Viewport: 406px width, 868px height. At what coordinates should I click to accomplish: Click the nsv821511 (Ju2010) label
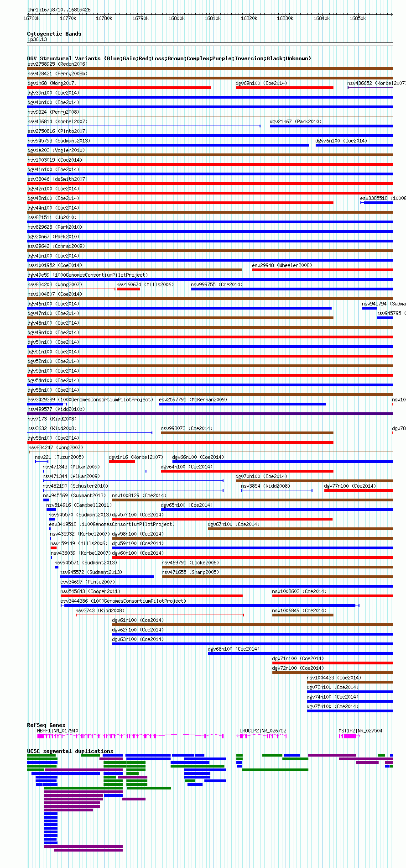pyautogui.click(x=52, y=217)
